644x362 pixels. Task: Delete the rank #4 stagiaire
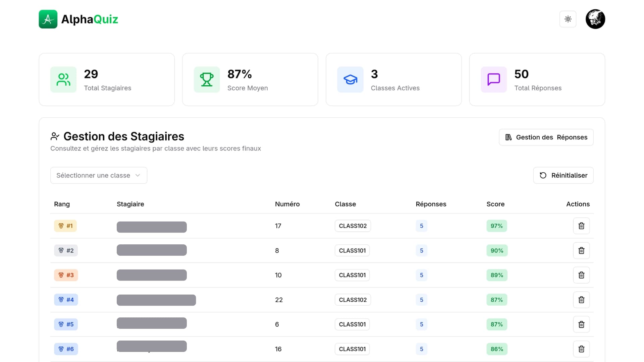point(581,300)
